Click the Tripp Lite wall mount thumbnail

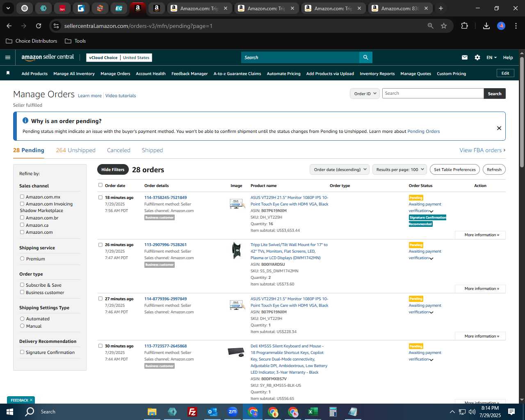tap(237, 251)
